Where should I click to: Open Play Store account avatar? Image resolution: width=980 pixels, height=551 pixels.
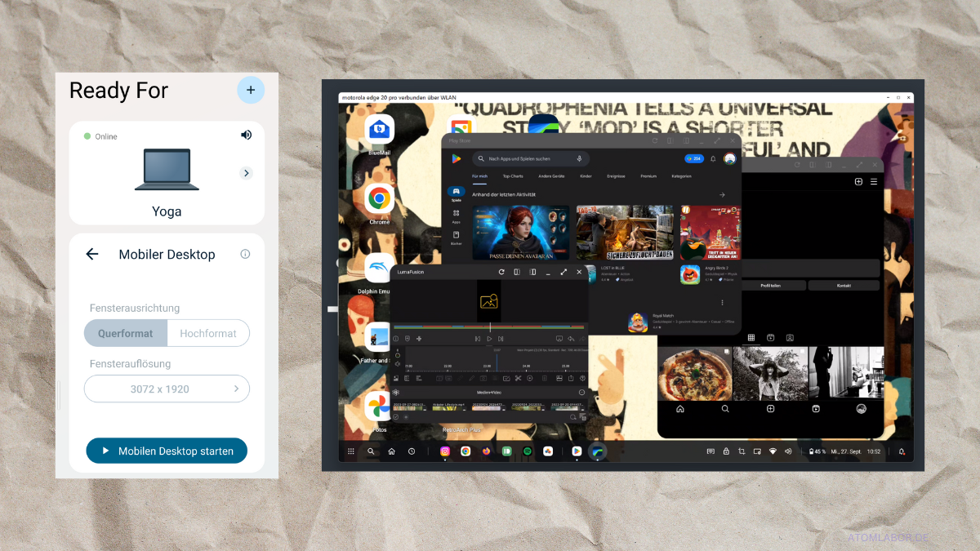730,158
